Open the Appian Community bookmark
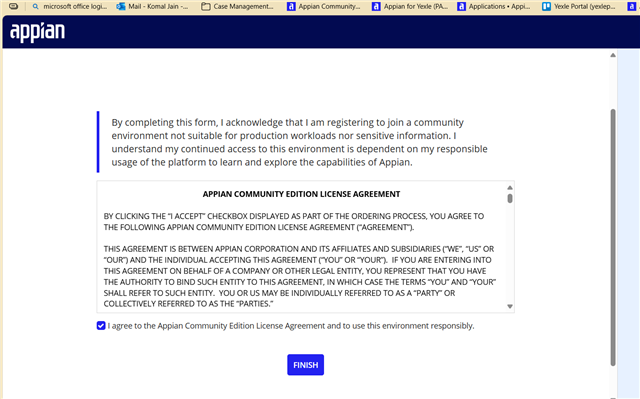The height and width of the screenshot is (399, 640). click(x=324, y=7)
